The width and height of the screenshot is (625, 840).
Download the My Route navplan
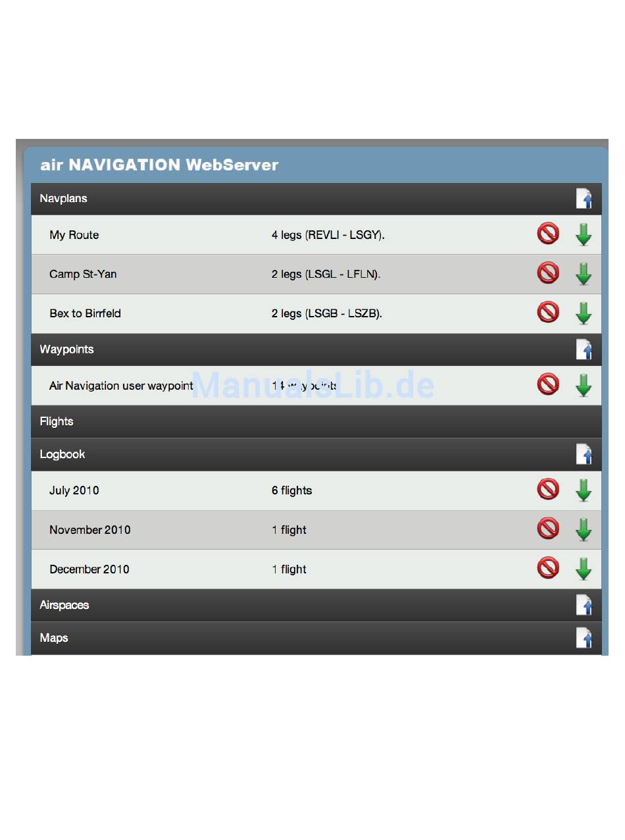[584, 234]
